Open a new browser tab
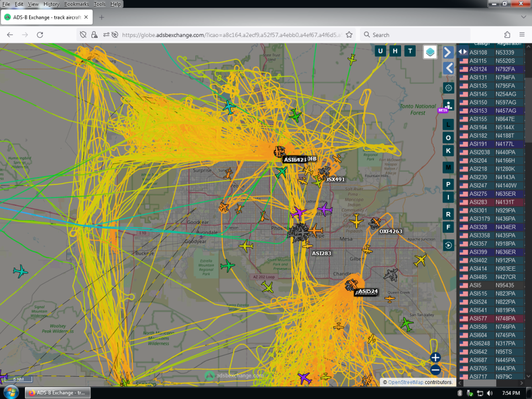 point(101,17)
